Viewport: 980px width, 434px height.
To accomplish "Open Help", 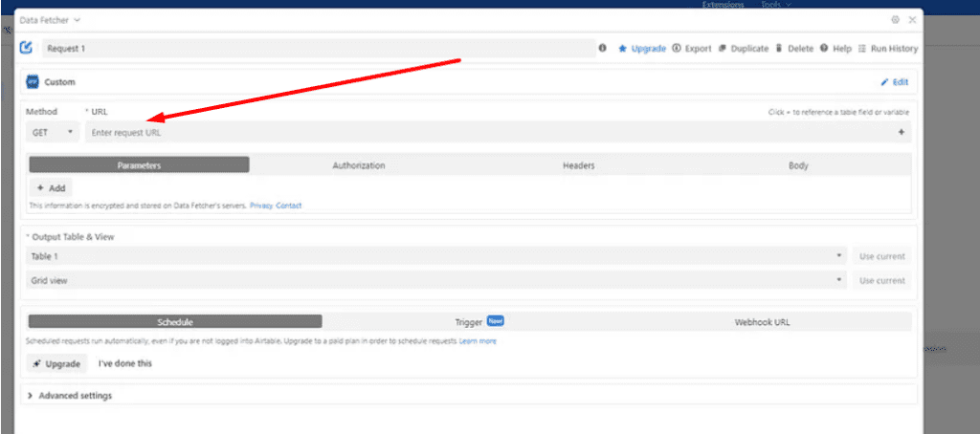I will [835, 48].
